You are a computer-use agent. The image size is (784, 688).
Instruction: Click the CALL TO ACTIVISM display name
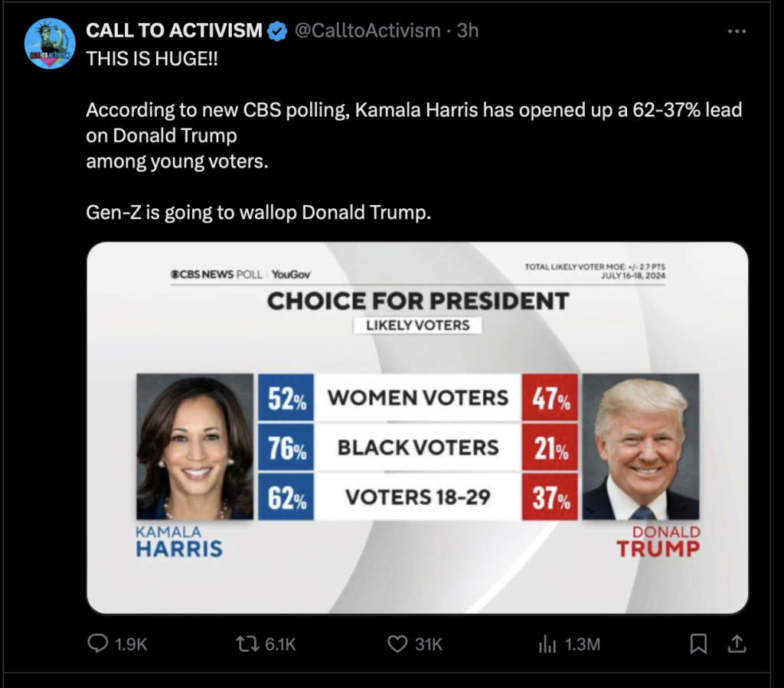(175, 31)
